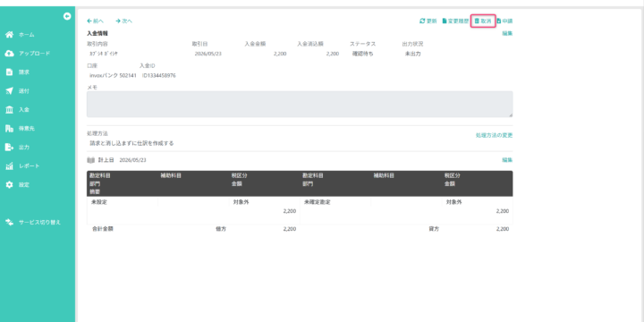The image size is (644, 322).
Task: Refresh the record with 更新
Action: (x=428, y=21)
